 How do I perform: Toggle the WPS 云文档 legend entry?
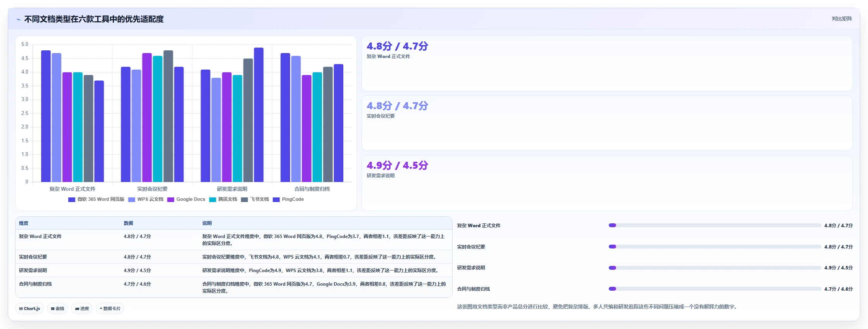[x=146, y=199]
